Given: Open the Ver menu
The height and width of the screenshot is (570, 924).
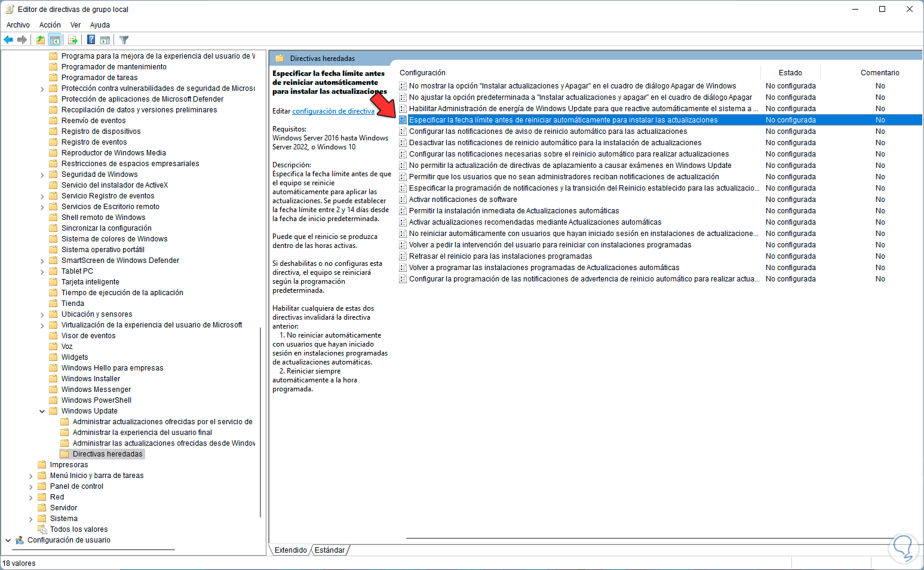Looking at the screenshot, I should click(75, 25).
